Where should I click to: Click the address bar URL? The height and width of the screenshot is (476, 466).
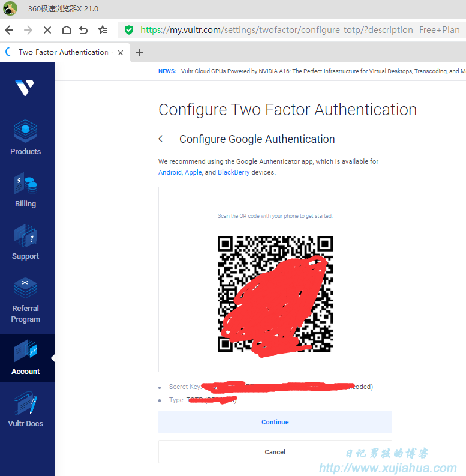click(300, 30)
